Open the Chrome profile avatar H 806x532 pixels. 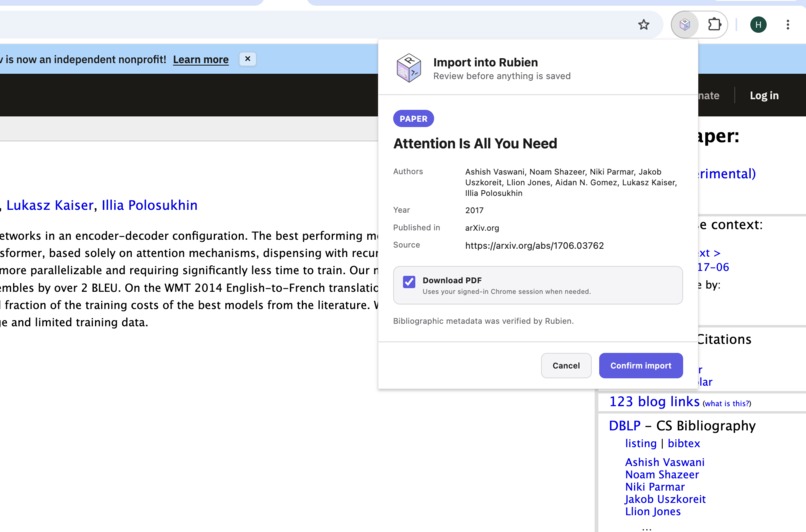click(758, 24)
